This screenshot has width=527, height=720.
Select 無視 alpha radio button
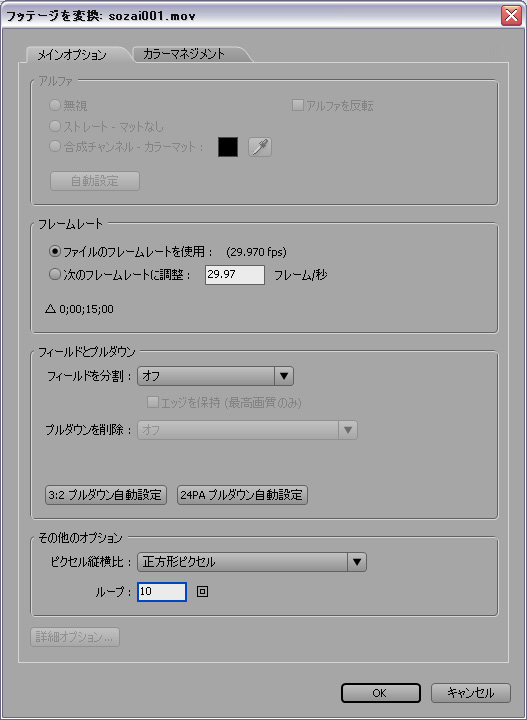click(55, 106)
